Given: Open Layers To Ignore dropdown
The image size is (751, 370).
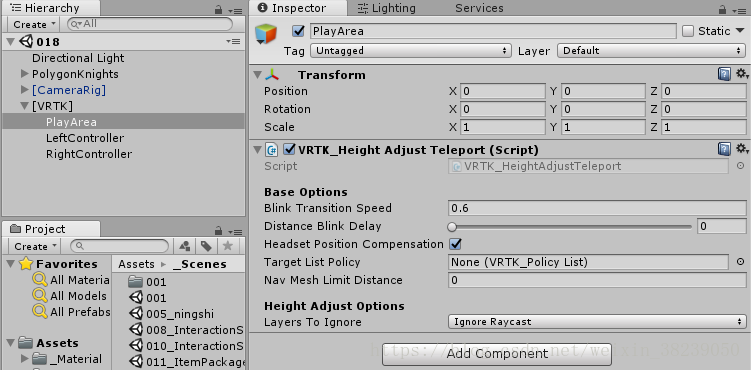Looking at the screenshot, I should click(597, 322).
